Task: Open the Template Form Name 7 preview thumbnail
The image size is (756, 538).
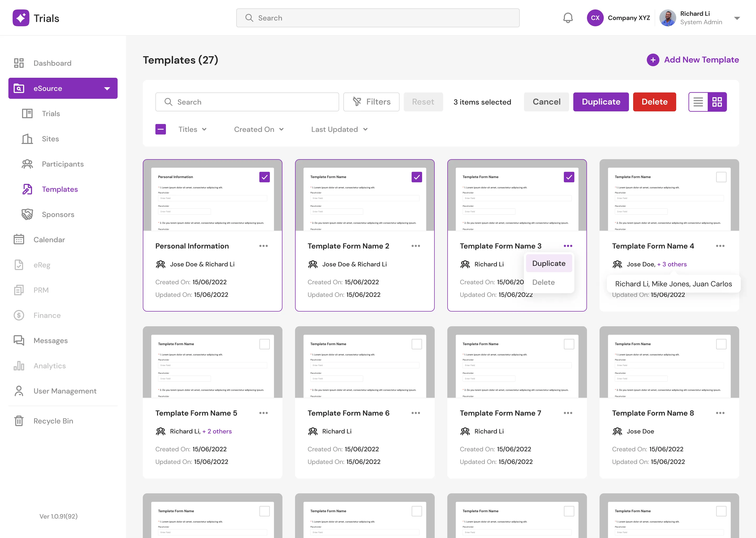Action: [517, 362]
